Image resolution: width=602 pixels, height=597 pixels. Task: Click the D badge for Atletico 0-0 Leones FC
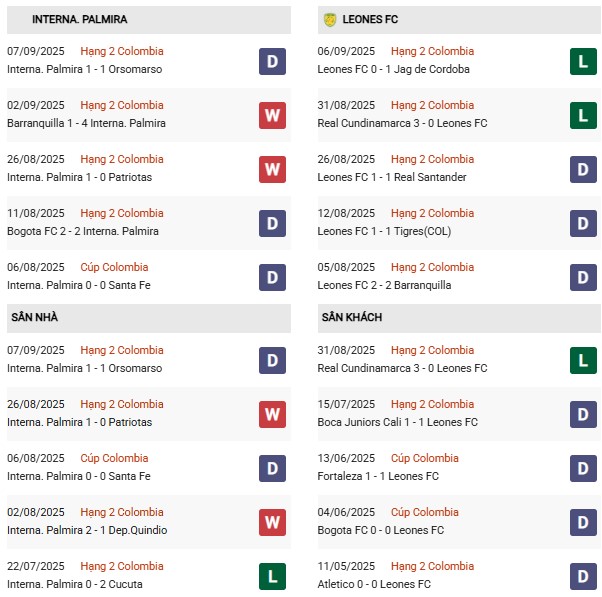583,576
